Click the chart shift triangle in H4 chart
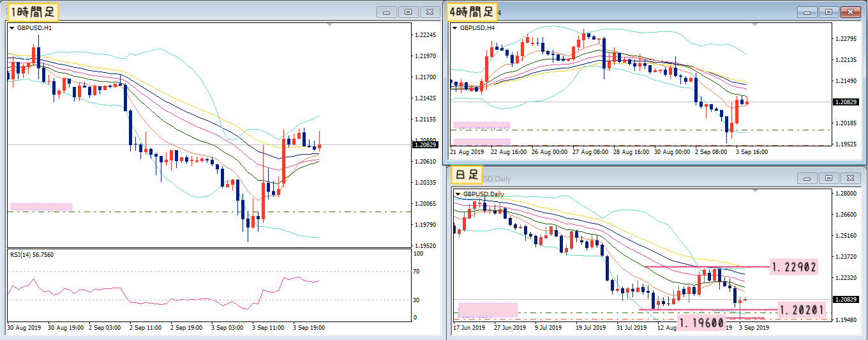 pyautogui.click(x=755, y=24)
